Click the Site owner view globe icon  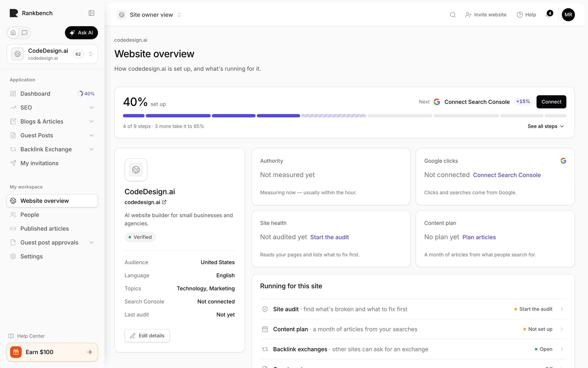(x=122, y=15)
